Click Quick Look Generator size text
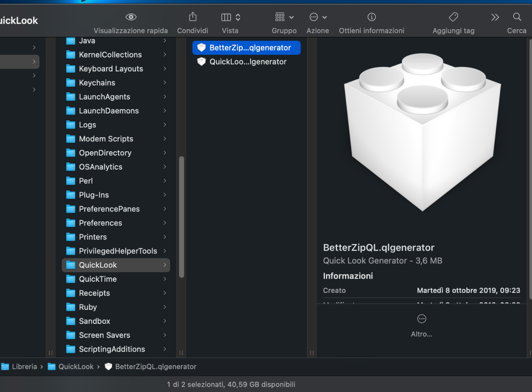 (383, 261)
